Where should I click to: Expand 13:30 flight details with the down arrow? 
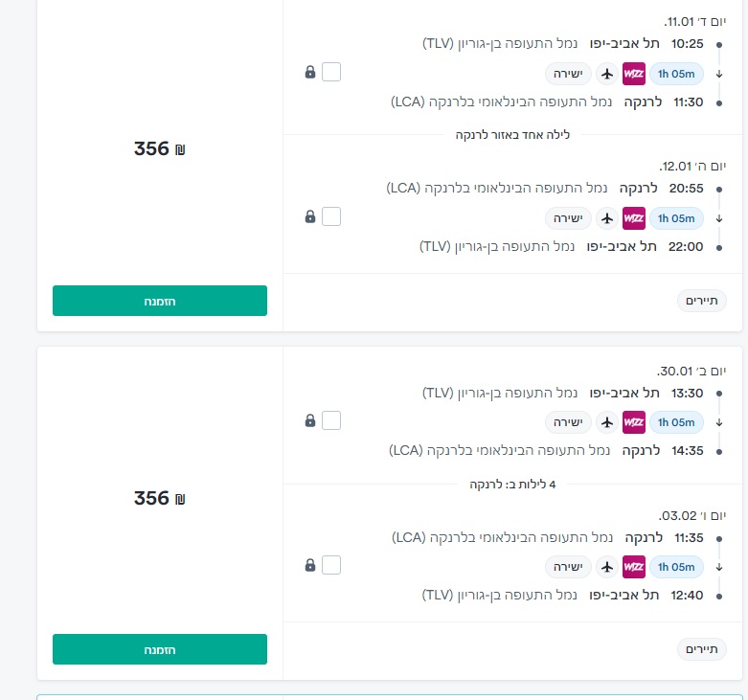coord(719,421)
